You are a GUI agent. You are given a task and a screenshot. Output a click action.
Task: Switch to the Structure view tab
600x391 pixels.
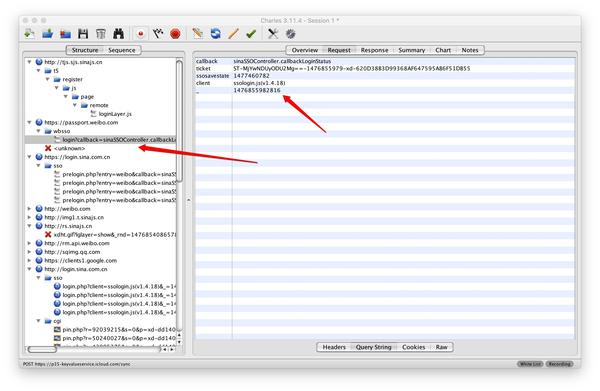pyautogui.click(x=85, y=50)
